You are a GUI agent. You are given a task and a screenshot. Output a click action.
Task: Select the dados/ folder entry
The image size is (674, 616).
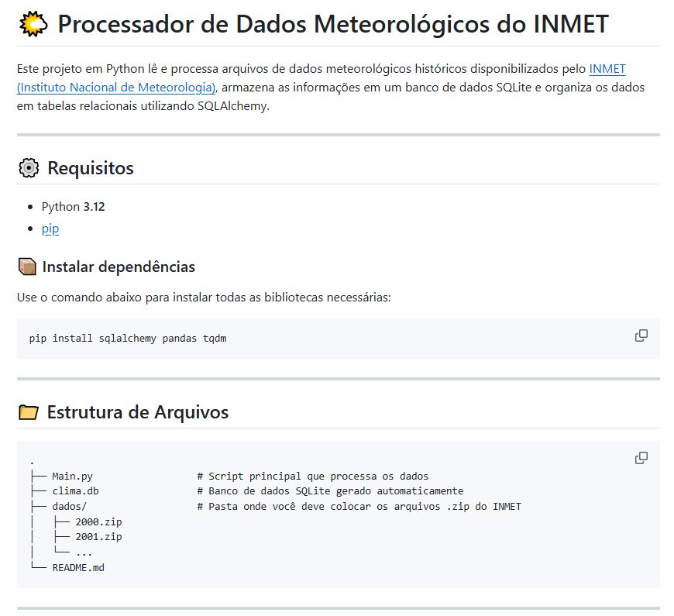pos(70,506)
